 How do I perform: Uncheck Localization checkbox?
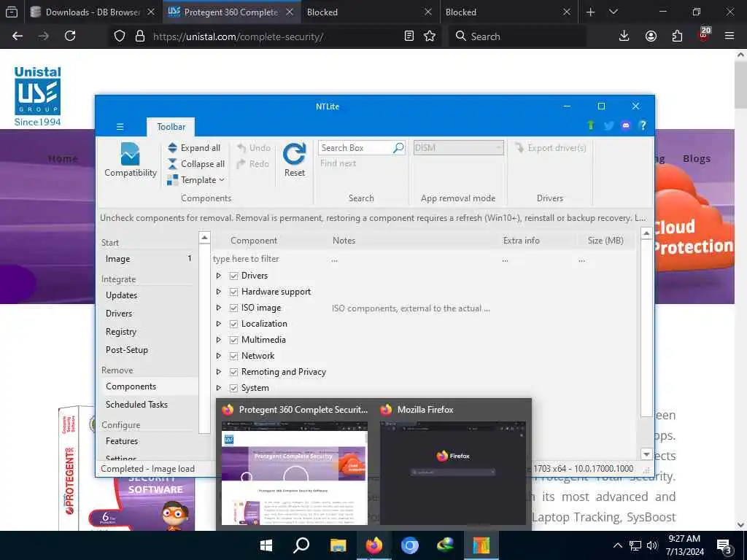[x=234, y=324]
